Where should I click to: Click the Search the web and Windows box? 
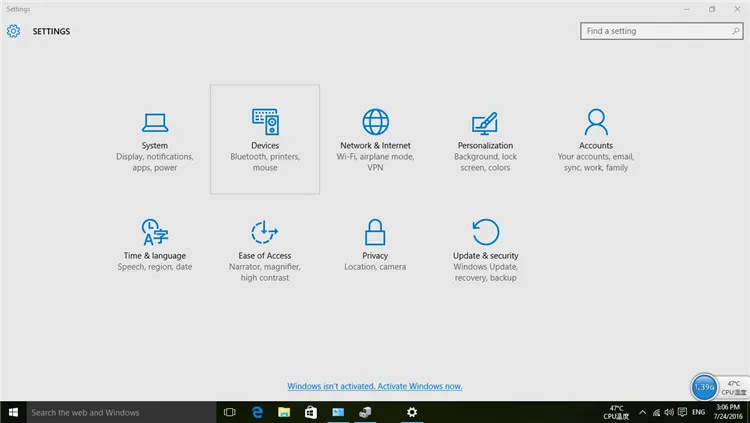121,412
